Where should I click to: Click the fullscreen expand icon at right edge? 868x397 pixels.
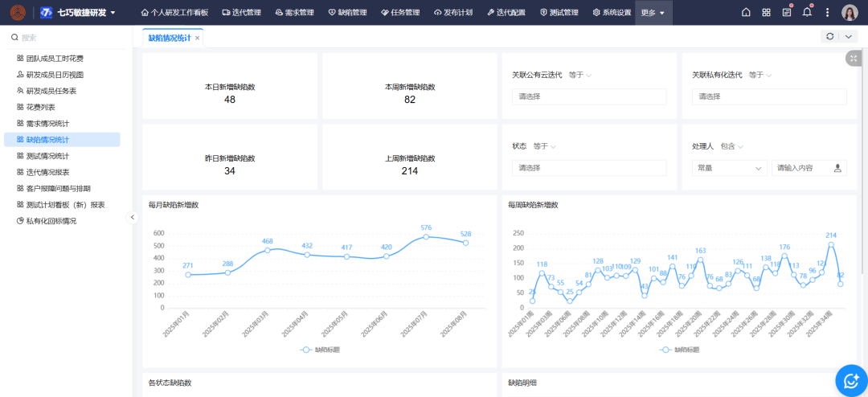click(853, 58)
